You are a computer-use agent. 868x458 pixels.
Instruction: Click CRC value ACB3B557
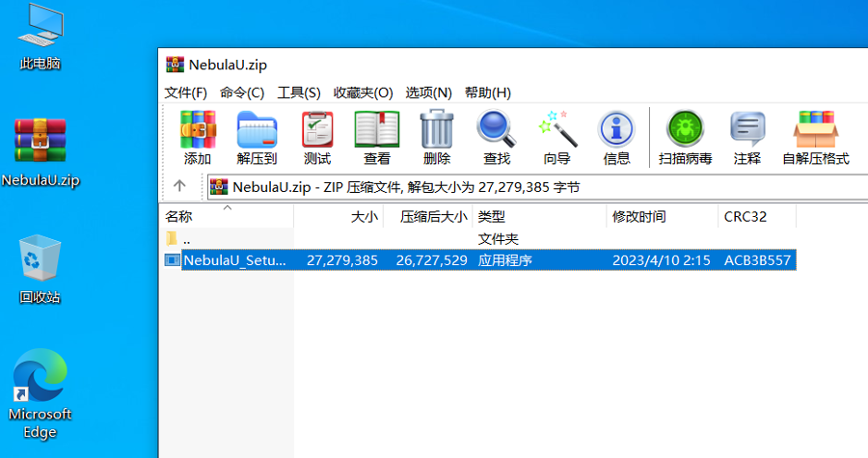tap(757, 260)
